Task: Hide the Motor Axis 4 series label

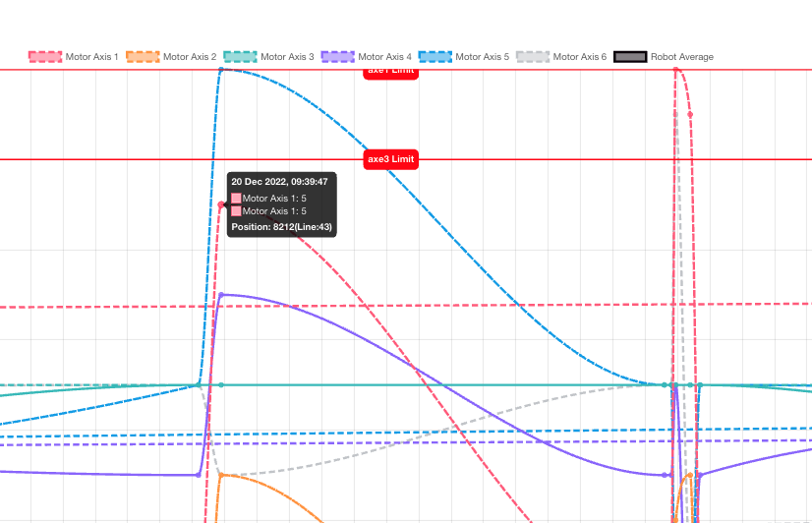Action: pos(384,57)
